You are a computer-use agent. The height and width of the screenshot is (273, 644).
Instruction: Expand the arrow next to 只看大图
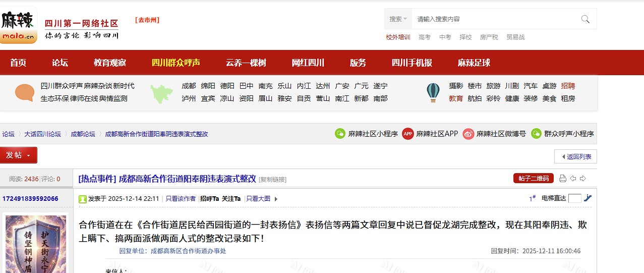pyautogui.click(x=276, y=199)
